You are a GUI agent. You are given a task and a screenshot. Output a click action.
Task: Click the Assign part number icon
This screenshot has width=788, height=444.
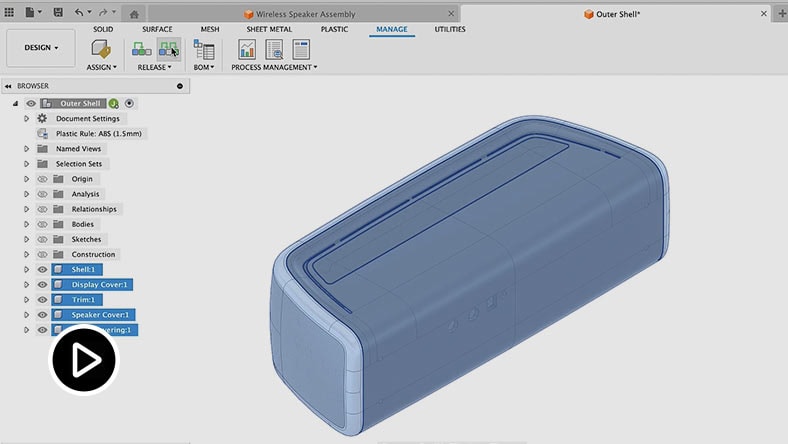click(x=100, y=49)
